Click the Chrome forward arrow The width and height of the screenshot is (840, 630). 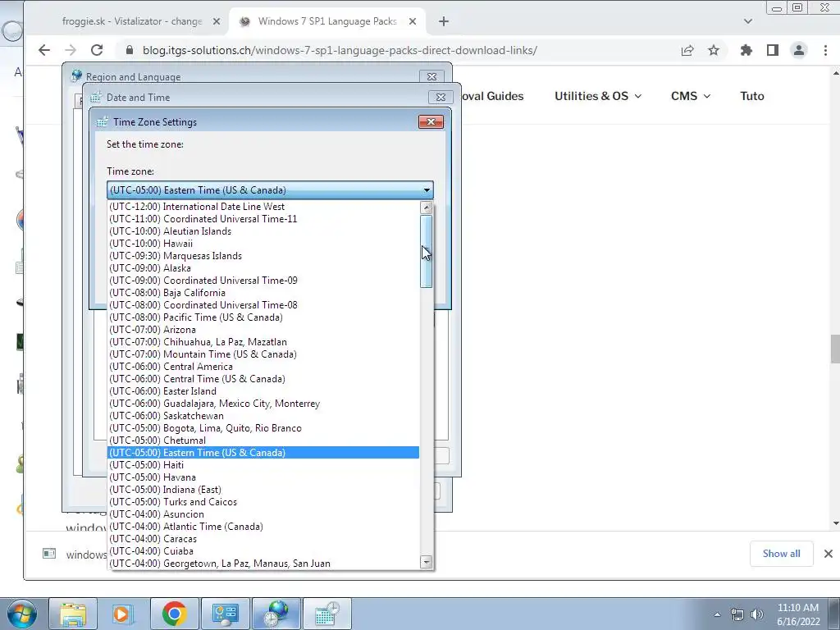click(71, 50)
